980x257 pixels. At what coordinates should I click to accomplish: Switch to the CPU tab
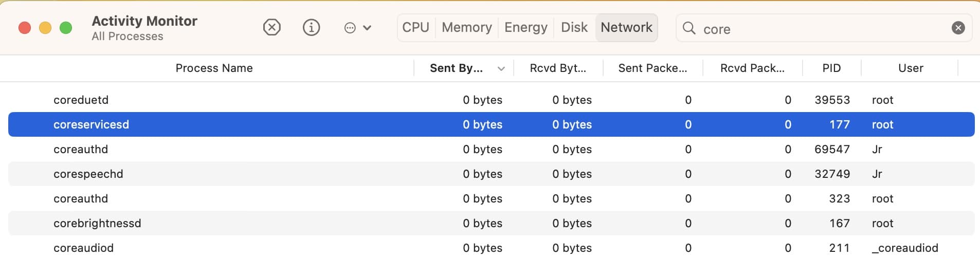point(415,27)
